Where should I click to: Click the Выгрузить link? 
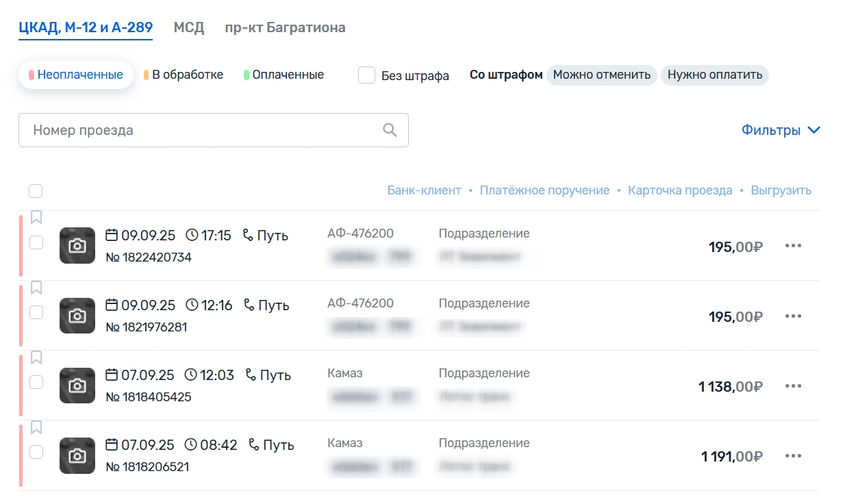click(781, 190)
